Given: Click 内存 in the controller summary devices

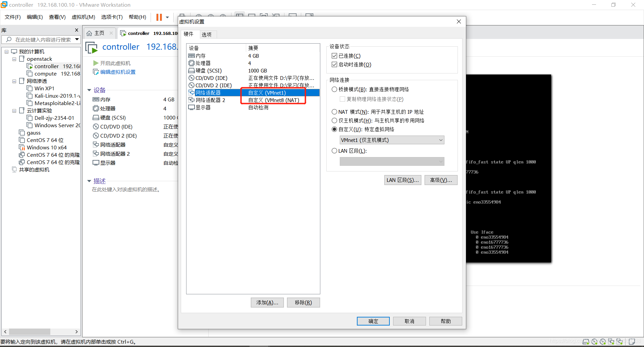Looking at the screenshot, I should point(105,100).
